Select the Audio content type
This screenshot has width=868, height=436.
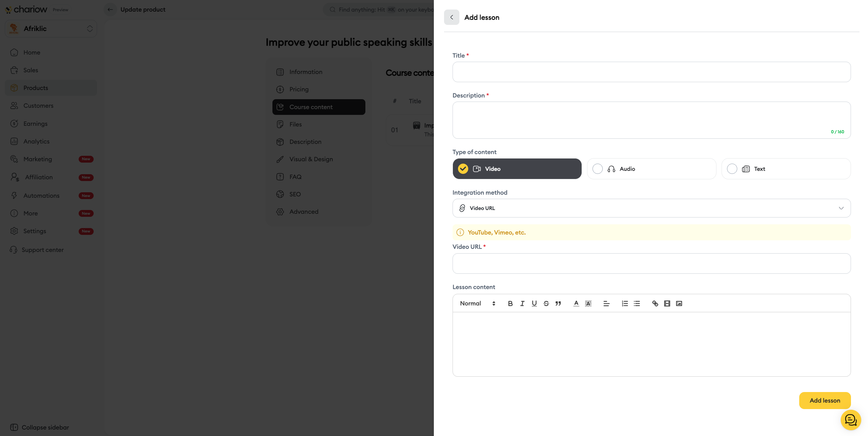651,169
